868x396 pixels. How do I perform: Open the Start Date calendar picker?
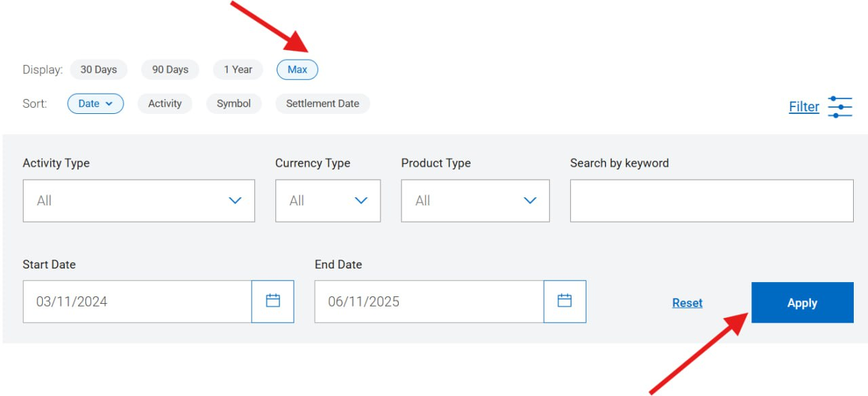(273, 301)
